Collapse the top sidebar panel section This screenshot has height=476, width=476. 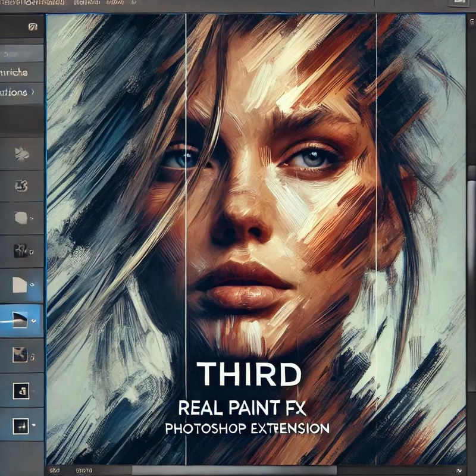(x=33, y=28)
